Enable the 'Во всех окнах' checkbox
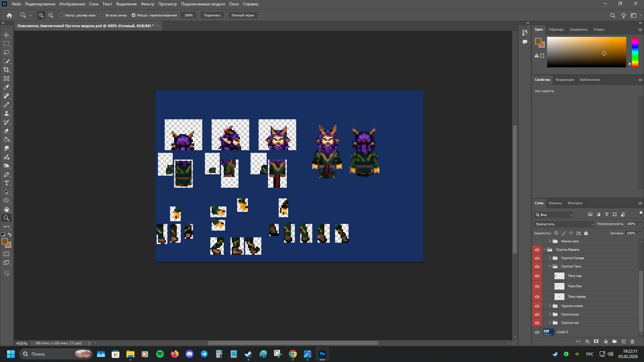The image size is (644, 362). (x=102, y=15)
